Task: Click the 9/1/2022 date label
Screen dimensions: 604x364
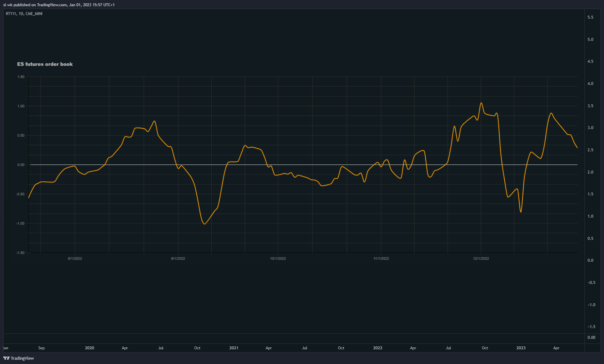Action: (x=178, y=258)
